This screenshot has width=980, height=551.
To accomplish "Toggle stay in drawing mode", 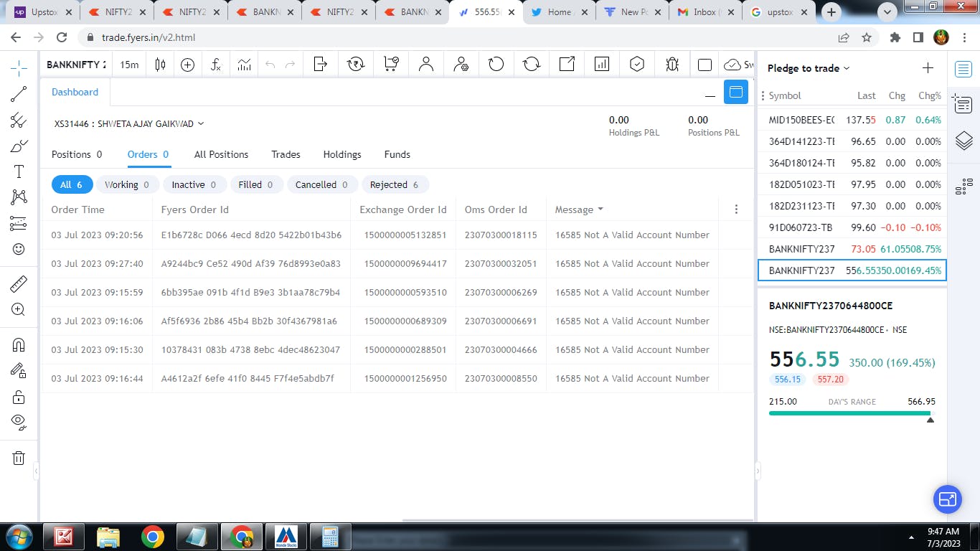I will click(x=19, y=371).
